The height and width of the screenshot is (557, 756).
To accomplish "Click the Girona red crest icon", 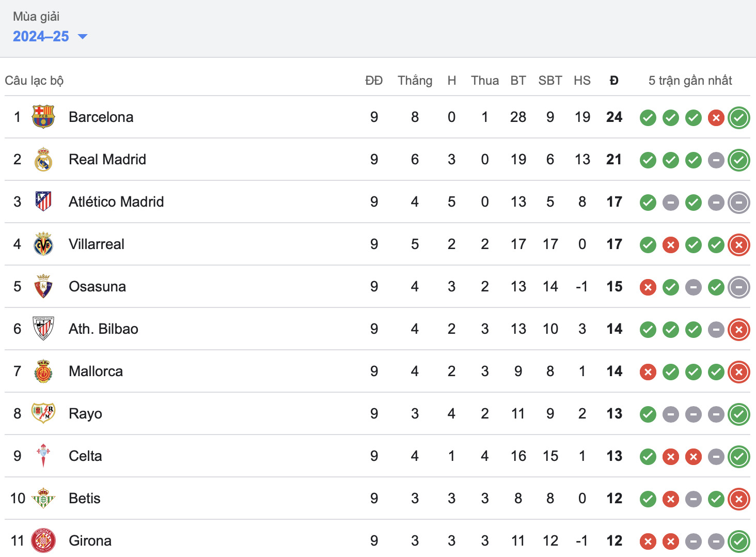I will 43,540.
